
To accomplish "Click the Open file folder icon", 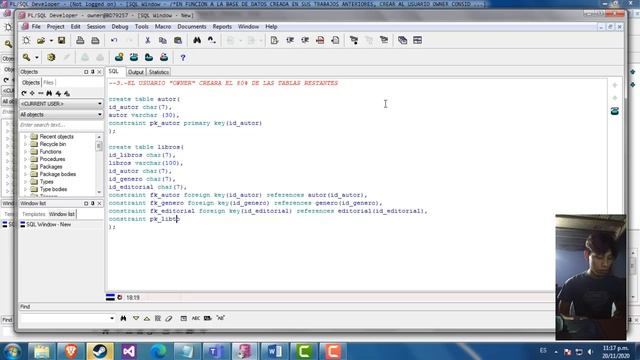I will click(x=40, y=40).
